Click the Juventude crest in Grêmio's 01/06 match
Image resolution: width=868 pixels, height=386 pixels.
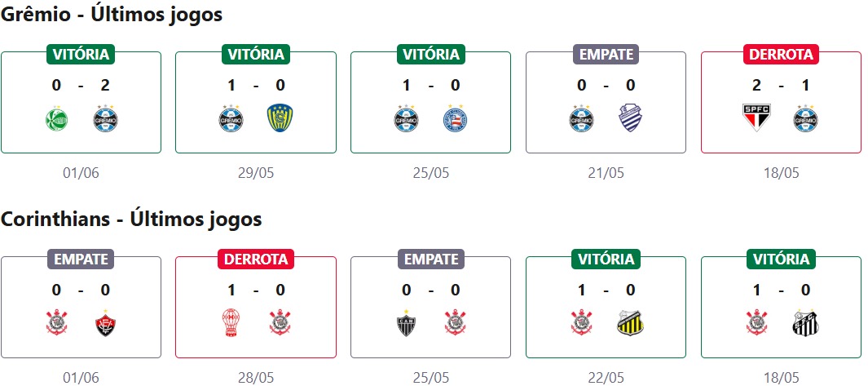(57, 119)
